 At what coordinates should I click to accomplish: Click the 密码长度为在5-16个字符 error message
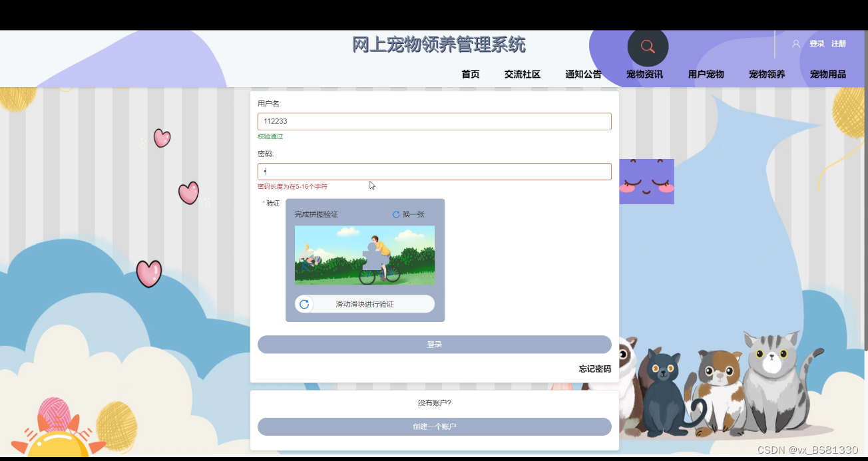point(292,187)
